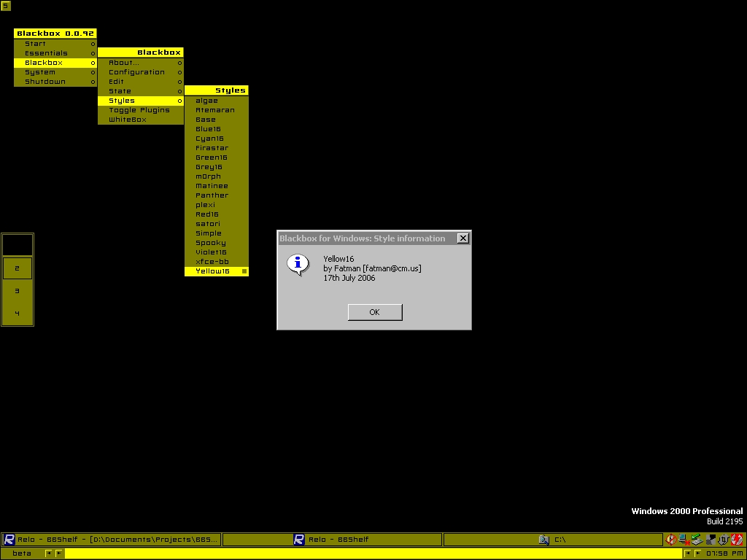Apply the Red16 style
This screenshot has width=747, height=560.
click(216, 214)
